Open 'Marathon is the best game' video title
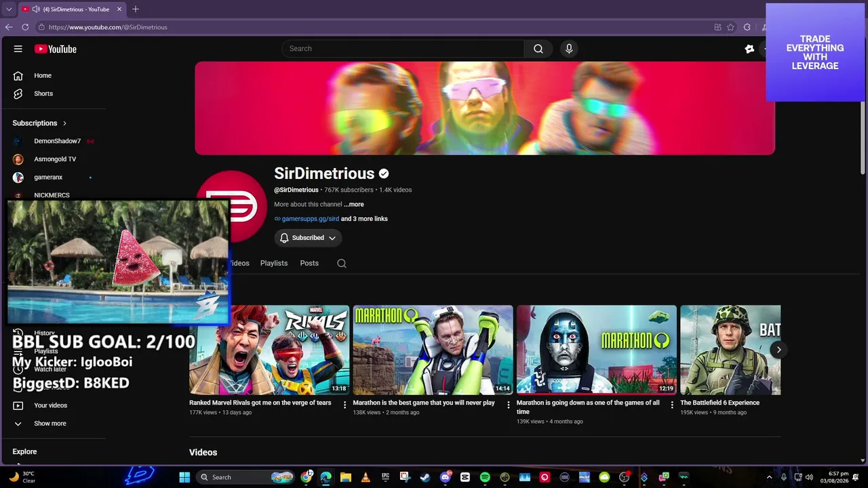Viewport: 868px width, 488px height. point(424,403)
